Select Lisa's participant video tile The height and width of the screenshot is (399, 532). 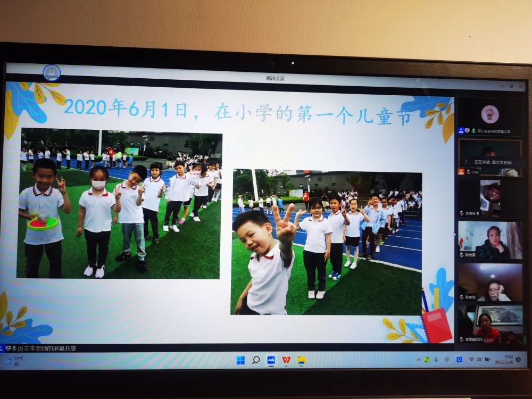click(x=489, y=157)
